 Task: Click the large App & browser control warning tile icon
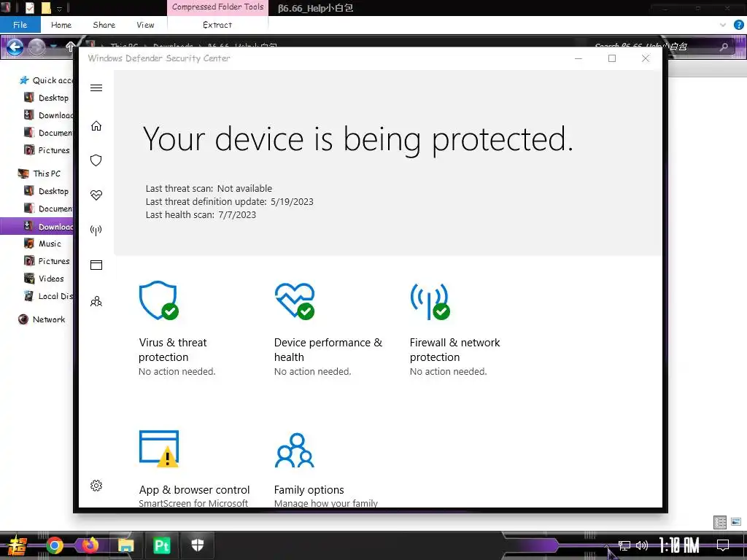tap(158, 448)
